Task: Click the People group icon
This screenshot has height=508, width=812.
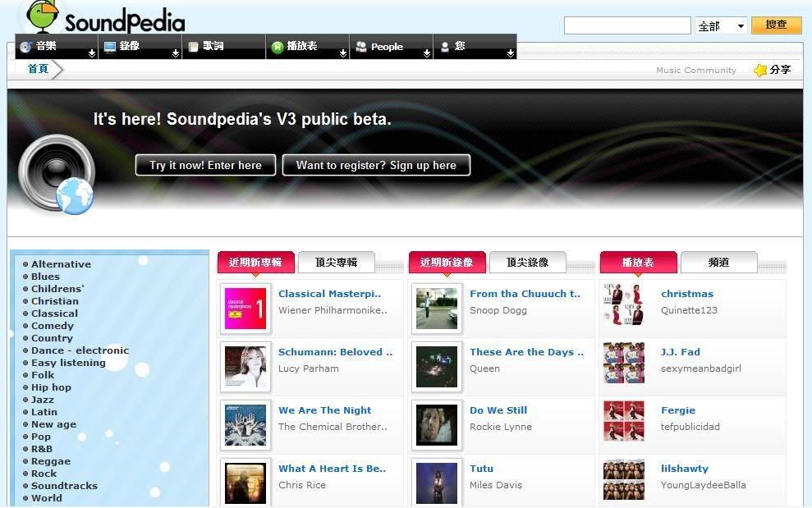Action: tap(361, 47)
